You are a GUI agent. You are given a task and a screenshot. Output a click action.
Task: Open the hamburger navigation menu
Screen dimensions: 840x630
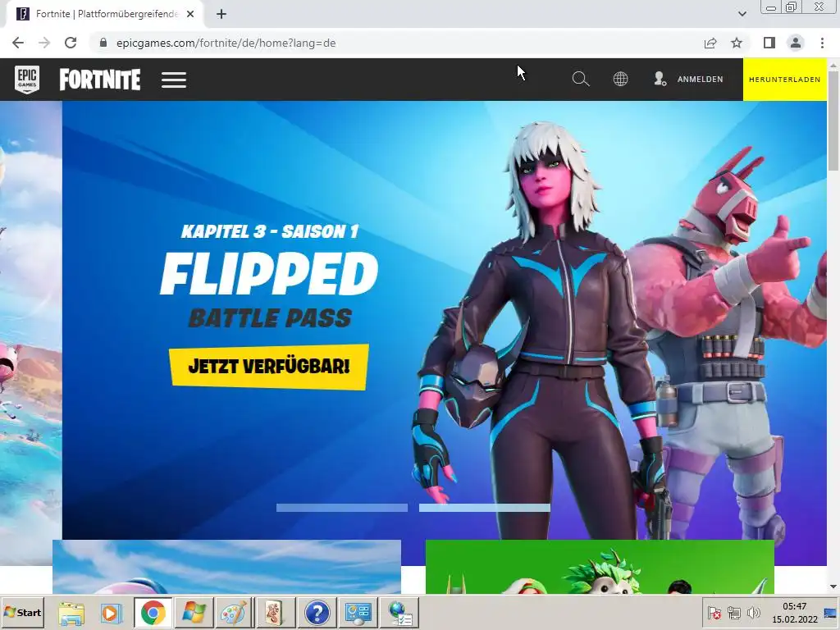pos(174,80)
